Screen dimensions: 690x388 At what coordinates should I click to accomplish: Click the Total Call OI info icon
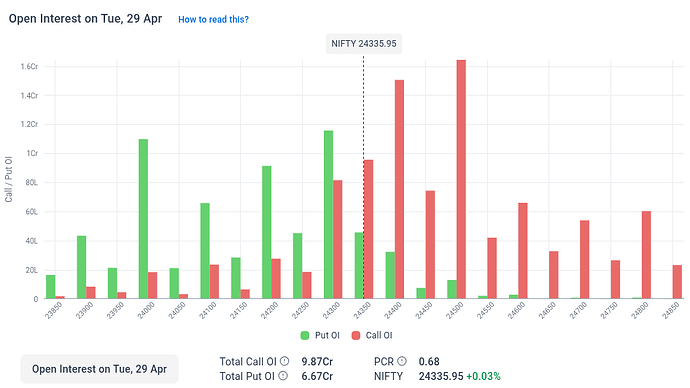(x=285, y=361)
